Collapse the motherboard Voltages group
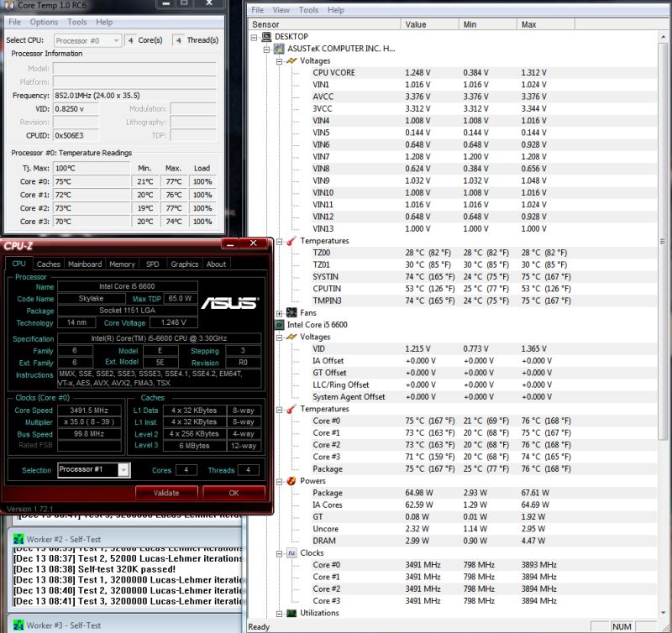The image size is (672, 633). pos(280,61)
